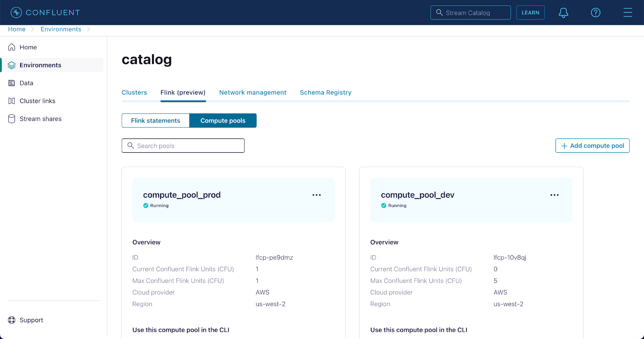The image size is (644, 339).
Task: Click the compute_pool_dev card title
Action: (418, 195)
